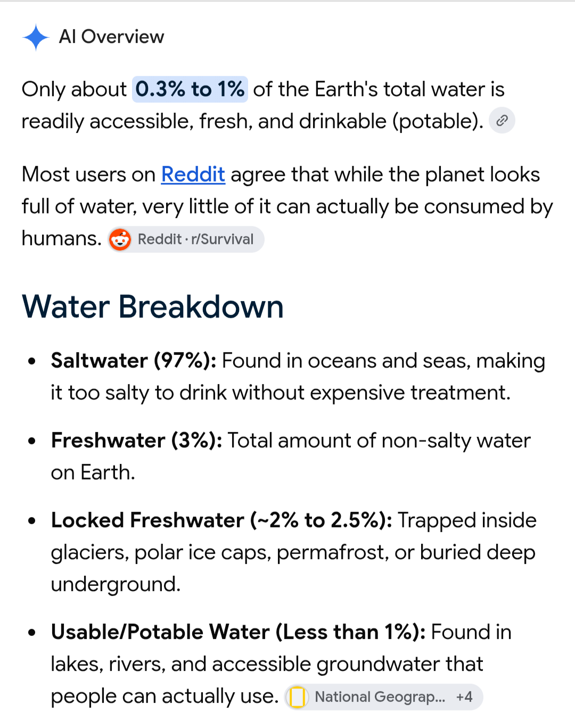Open the "National Geograp..." source label
Viewport: 575px width, 728px height.
point(380,697)
